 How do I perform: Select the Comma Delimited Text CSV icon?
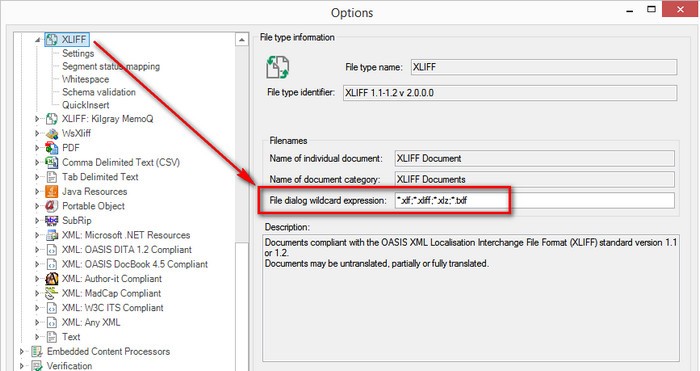click(52, 162)
